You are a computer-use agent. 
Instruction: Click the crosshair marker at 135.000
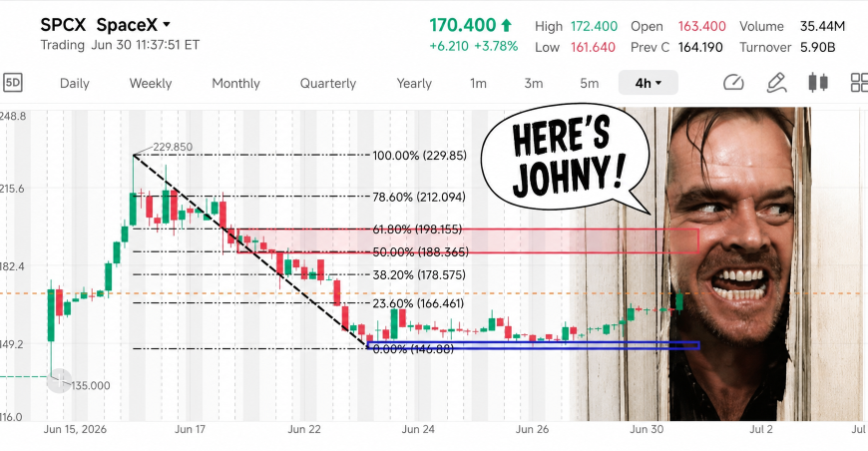[x=58, y=381]
